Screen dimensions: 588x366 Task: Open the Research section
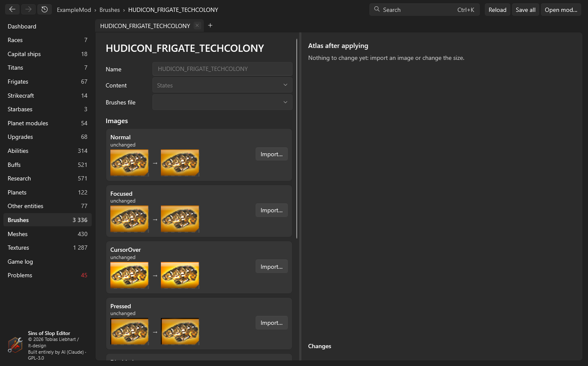point(48,178)
